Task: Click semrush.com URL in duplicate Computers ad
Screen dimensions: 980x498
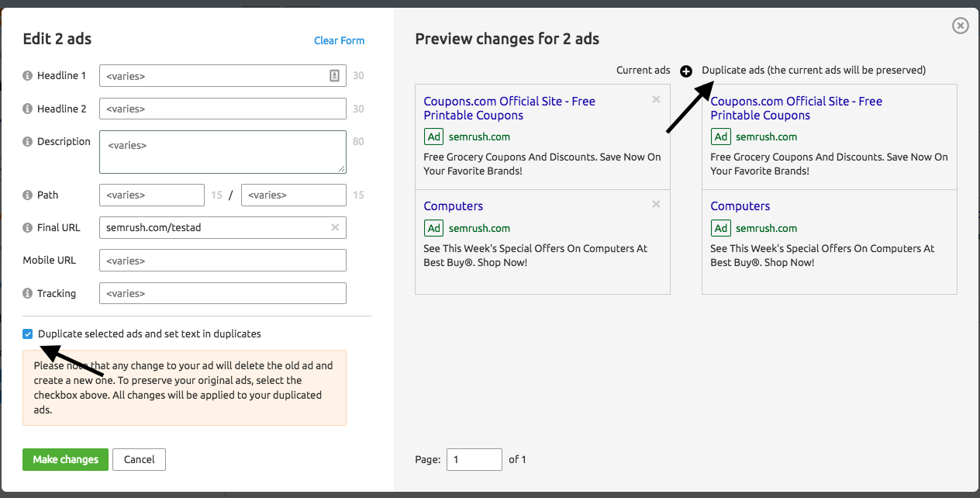Action: click(766, 228)
